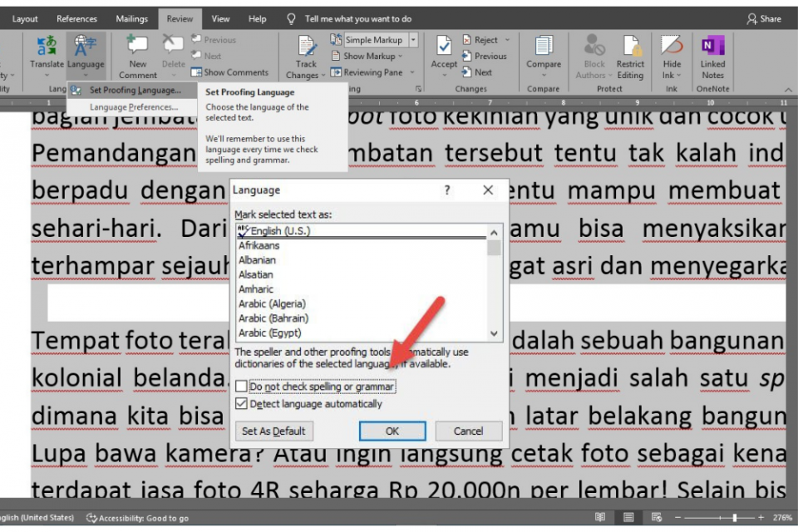Viewport: 798px width, 532px height.
Task: Click the Tell me what you want field
Action: 357,19
